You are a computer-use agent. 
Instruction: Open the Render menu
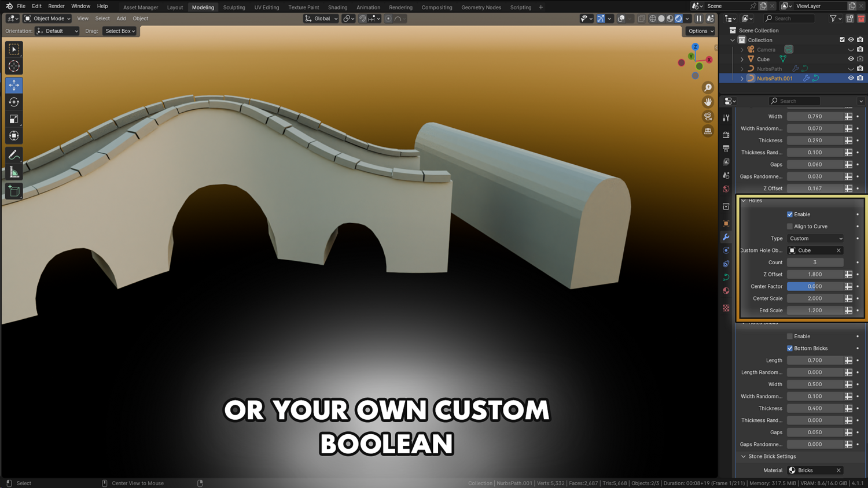[x=56, y=6]
